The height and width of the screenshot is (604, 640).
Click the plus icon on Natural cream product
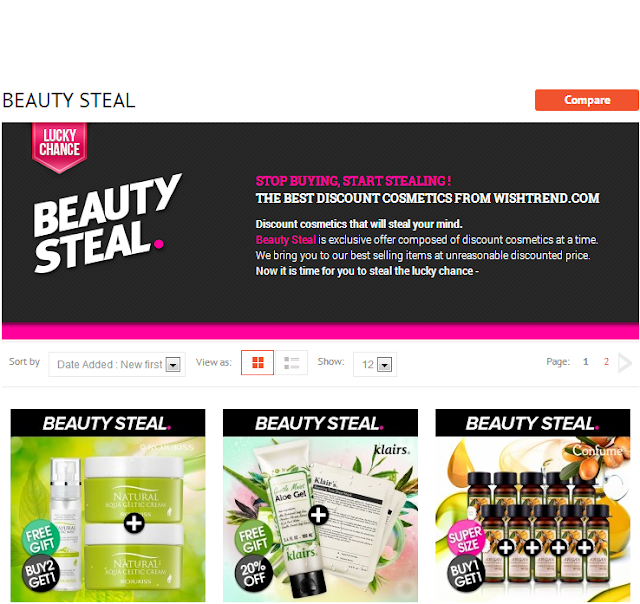click(x=134, y=524)
